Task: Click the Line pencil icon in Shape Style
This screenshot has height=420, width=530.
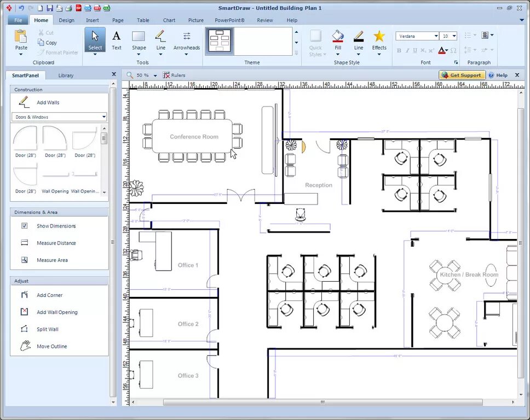Action: tap(359, 36)
